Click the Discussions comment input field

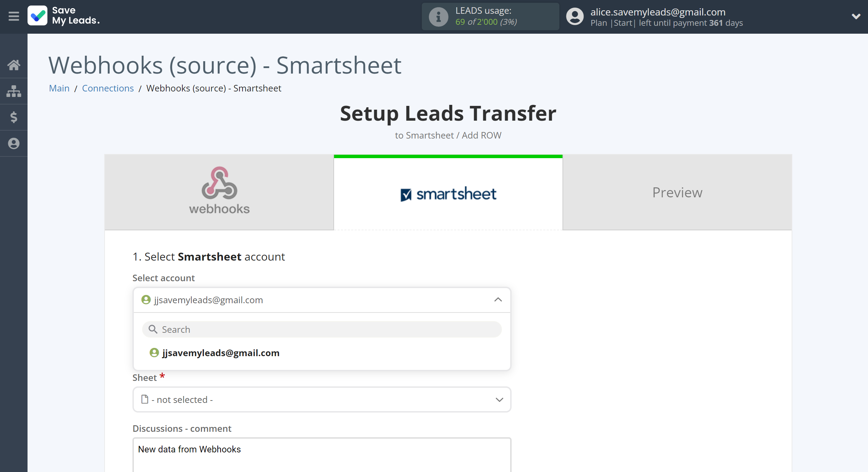tap(321, 449)
